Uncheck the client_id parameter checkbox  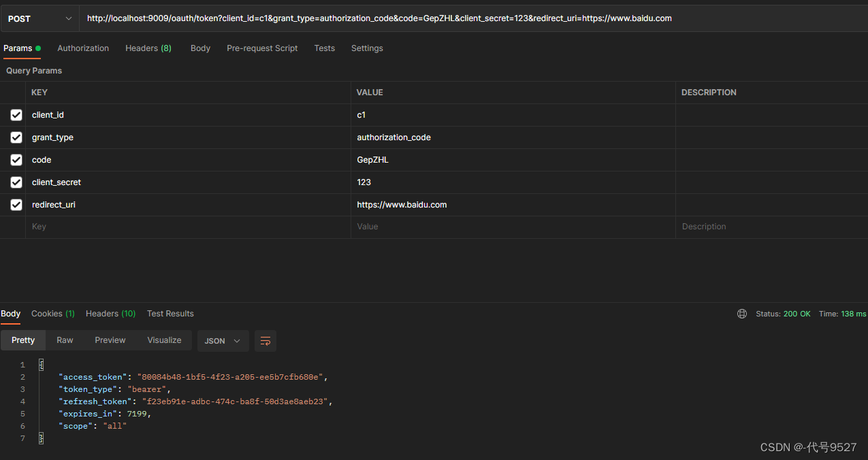coord(16,115)
